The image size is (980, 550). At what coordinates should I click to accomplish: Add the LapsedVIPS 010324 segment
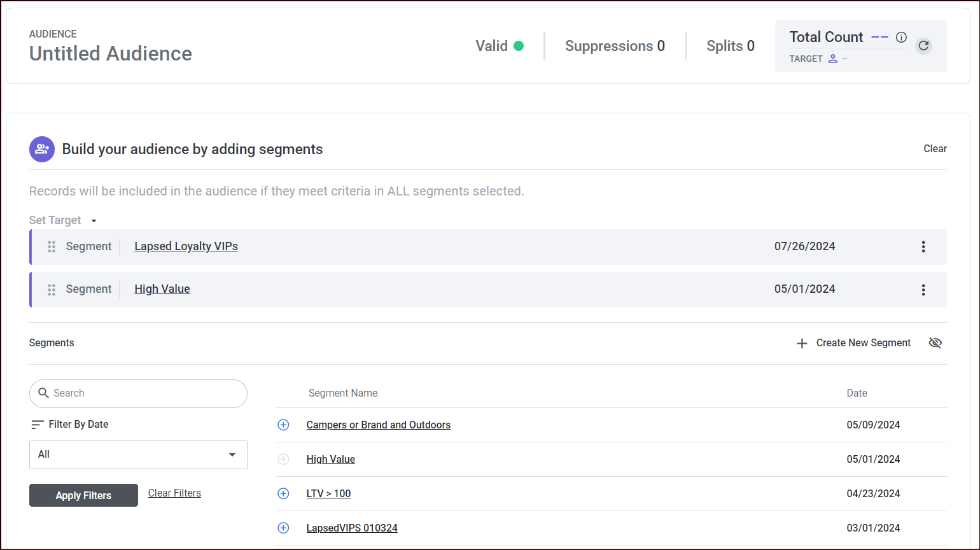coord(283,528)
